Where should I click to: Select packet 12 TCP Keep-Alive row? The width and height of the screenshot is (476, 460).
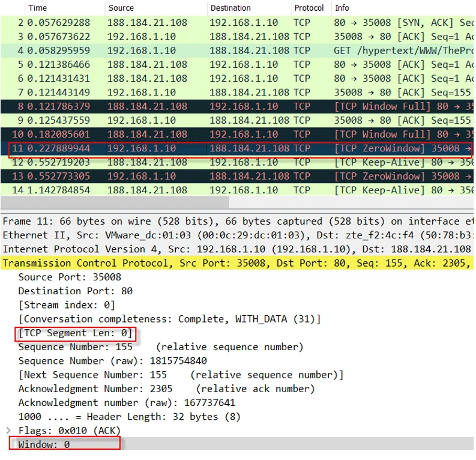pyautogui.click(x=240, y=162)
